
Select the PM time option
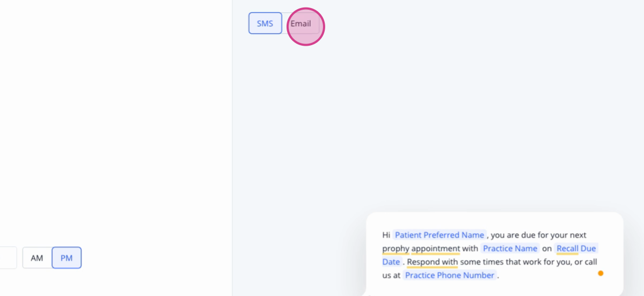click(67, 258)
